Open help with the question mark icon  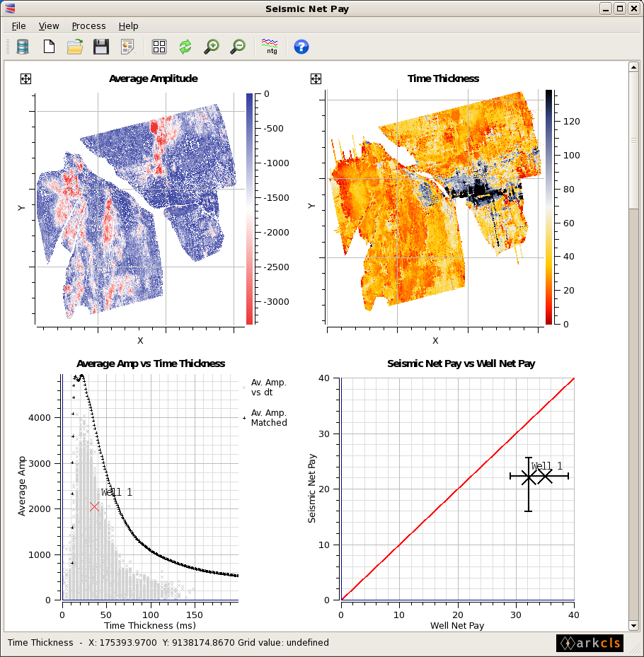pos(301,47)
